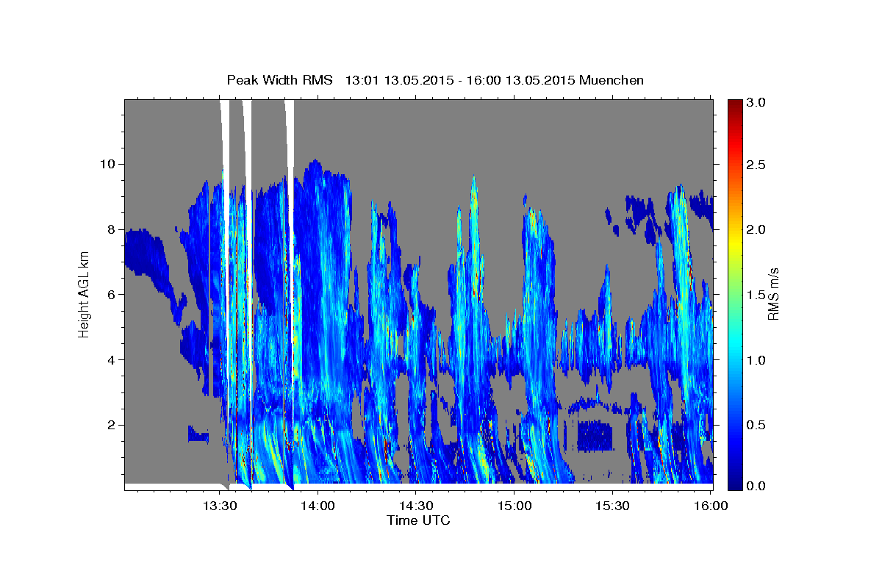The width and height of the screenshot is (882, 588).
Task: Click the colorbar label '3.0'
Action: pos(756,102)
